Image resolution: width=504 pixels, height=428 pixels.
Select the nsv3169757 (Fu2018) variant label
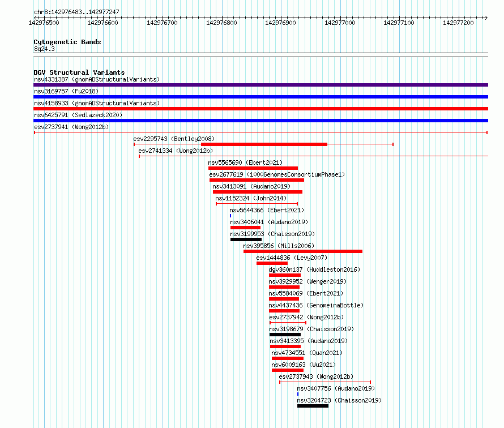[x=66, y=91]
